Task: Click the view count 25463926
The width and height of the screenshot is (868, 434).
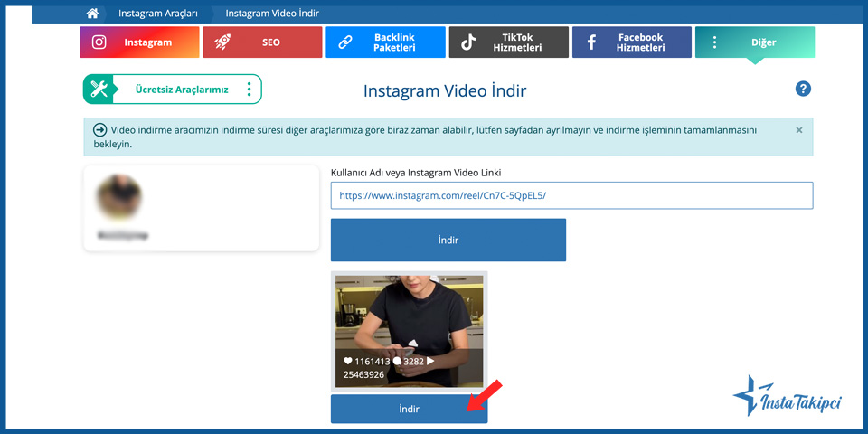Action: [x=363, y=374]
